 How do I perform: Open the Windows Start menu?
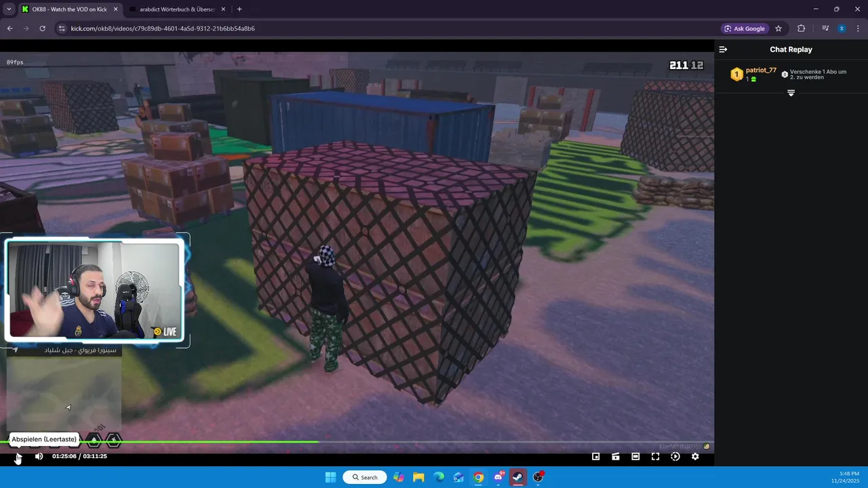(x=330, y=477)
